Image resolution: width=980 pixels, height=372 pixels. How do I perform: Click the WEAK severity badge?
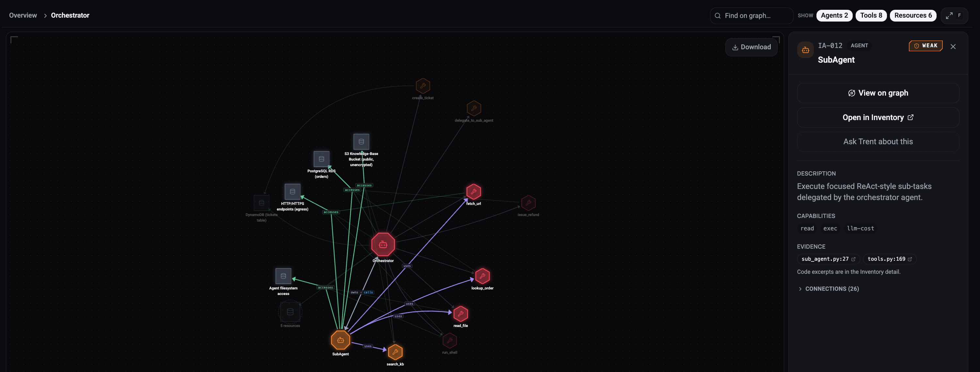(x=925, y=46)
